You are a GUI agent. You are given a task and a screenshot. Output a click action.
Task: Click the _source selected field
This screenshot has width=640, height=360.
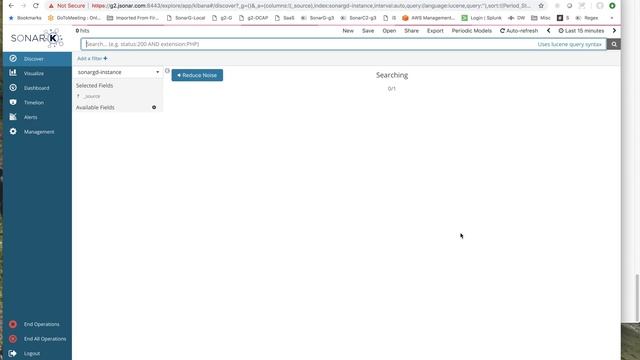92,96
